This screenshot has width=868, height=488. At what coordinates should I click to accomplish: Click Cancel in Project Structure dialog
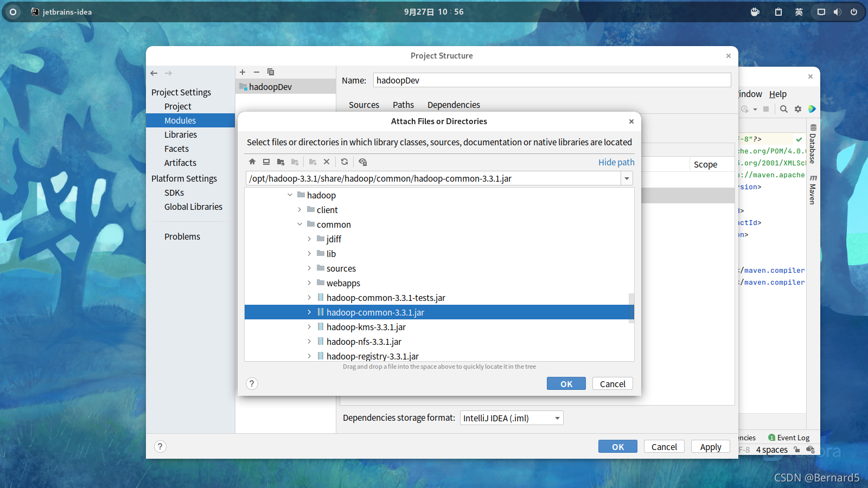point(664,447)
